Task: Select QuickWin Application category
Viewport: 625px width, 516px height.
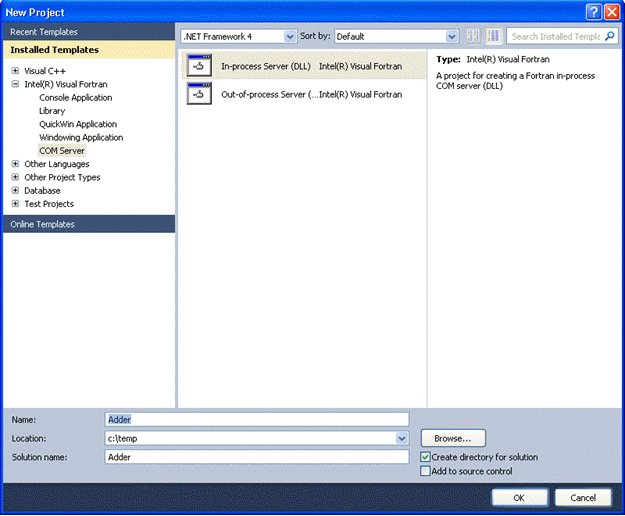Action: [x=78, y=124]
